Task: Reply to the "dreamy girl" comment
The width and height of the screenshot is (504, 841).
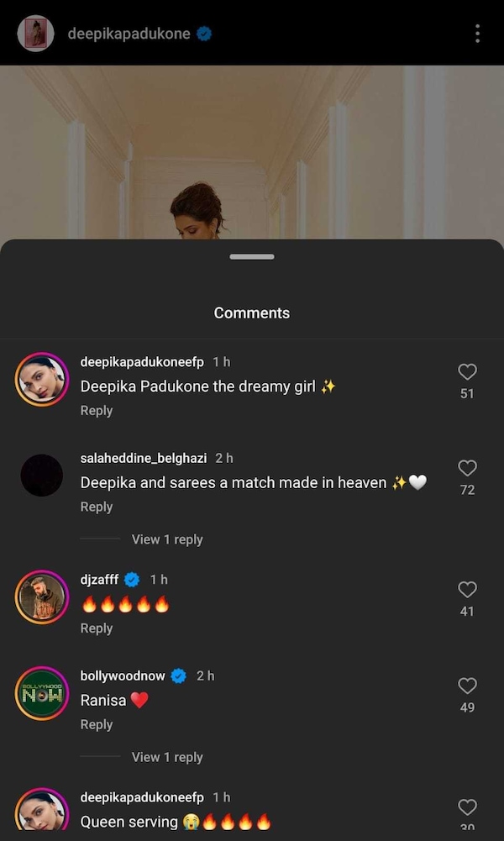Action: 97,411
